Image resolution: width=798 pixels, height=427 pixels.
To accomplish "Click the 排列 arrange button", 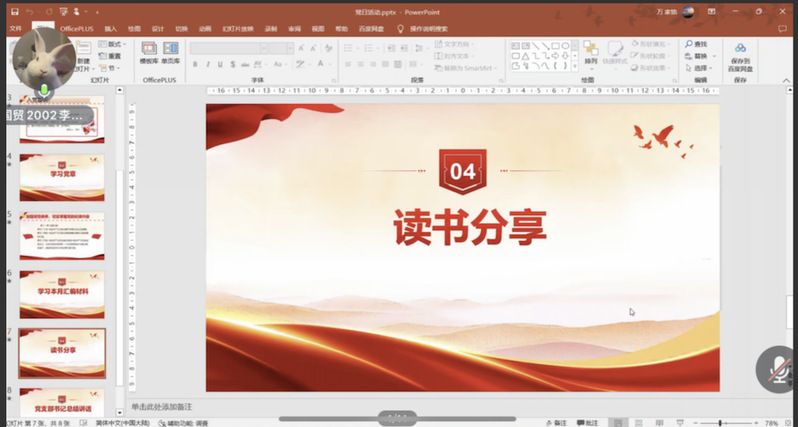I will 590,53.
